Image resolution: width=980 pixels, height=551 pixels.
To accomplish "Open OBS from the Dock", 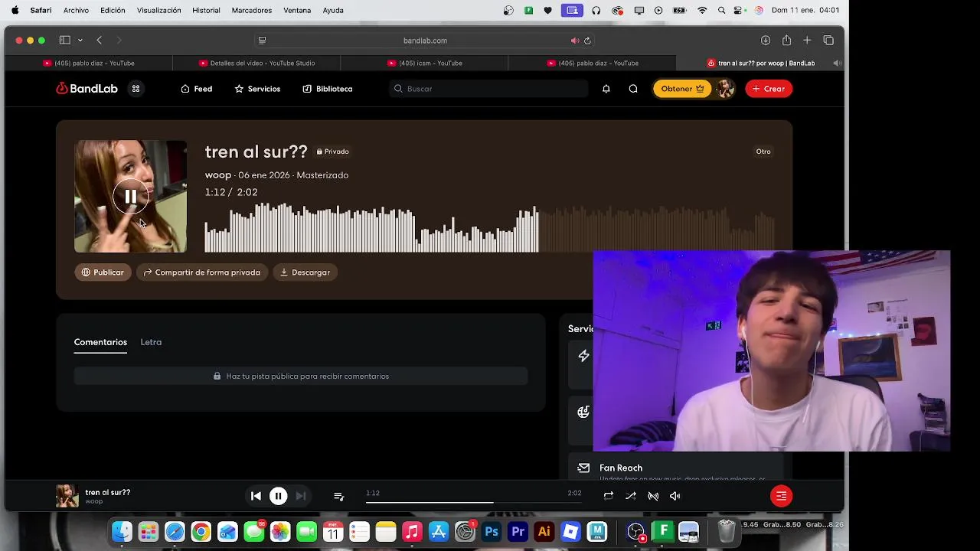I will 636,531.
